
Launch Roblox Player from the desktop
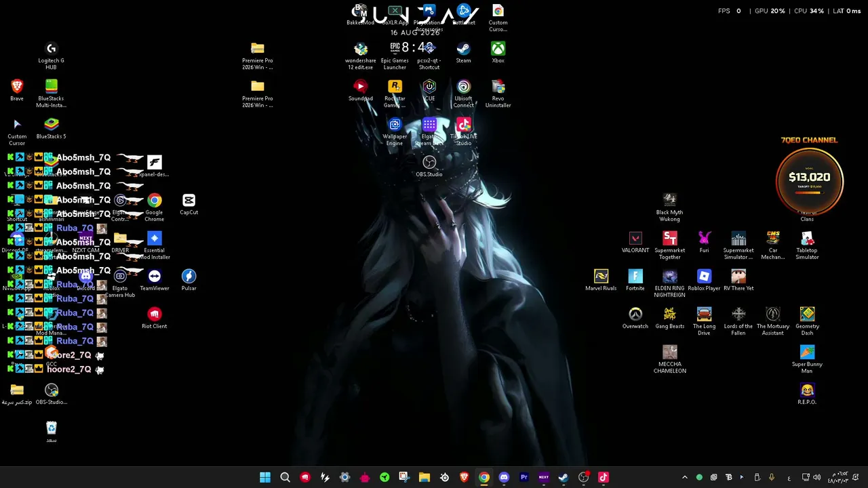[704, 280]
